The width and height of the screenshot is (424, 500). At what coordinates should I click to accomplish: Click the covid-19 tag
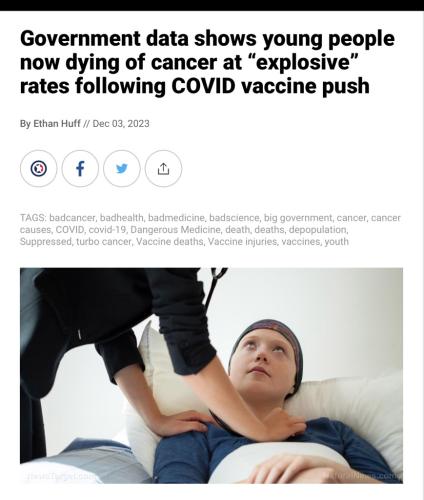click(x=107, y=230)
